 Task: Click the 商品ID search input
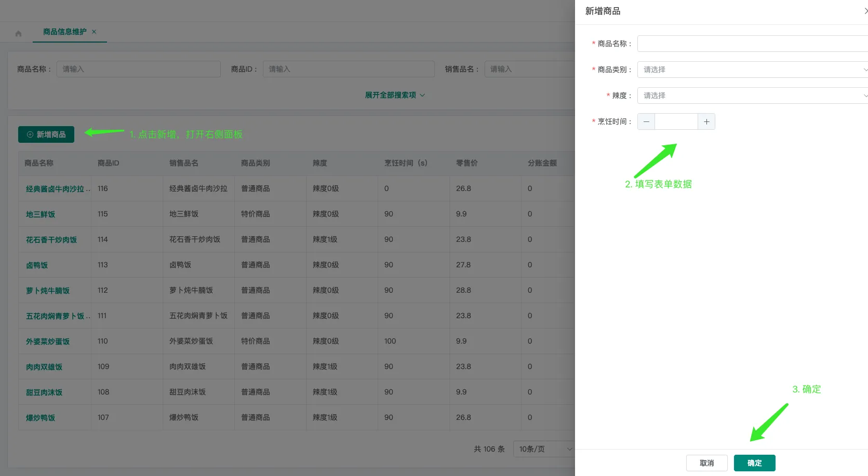click(x=349, y=69)
